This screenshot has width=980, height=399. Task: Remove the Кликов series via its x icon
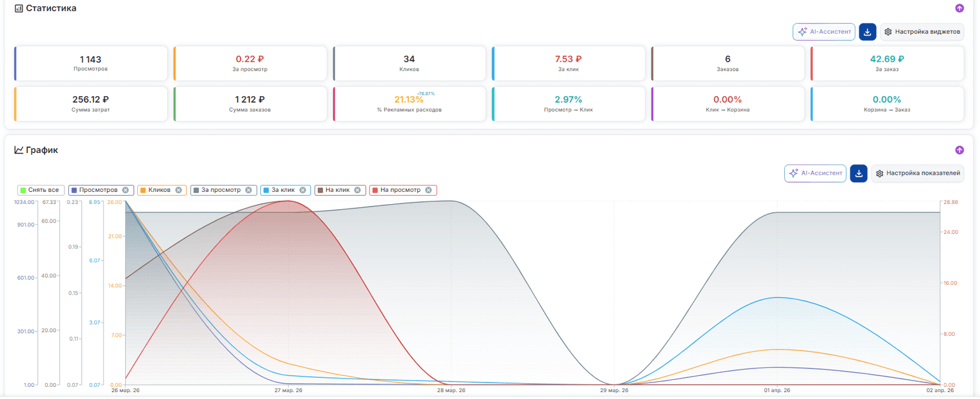click(x=179, y=190)
